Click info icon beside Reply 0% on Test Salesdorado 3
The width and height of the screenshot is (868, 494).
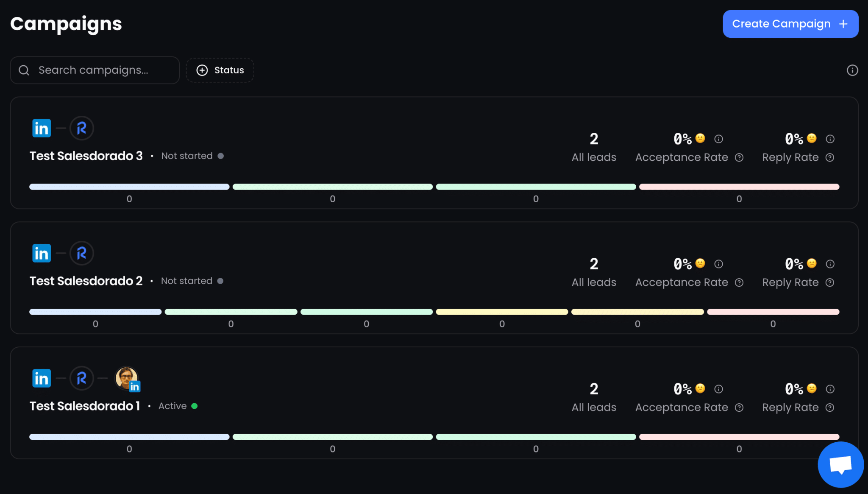[x=830, y=139]
